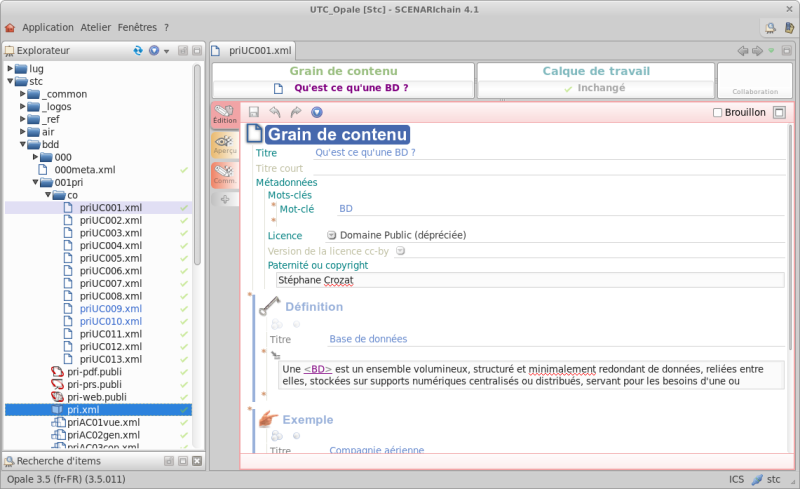This screenshot has height=489, width=800.
Task: Save the document with floppy icon
Action: tap(254, 112)
